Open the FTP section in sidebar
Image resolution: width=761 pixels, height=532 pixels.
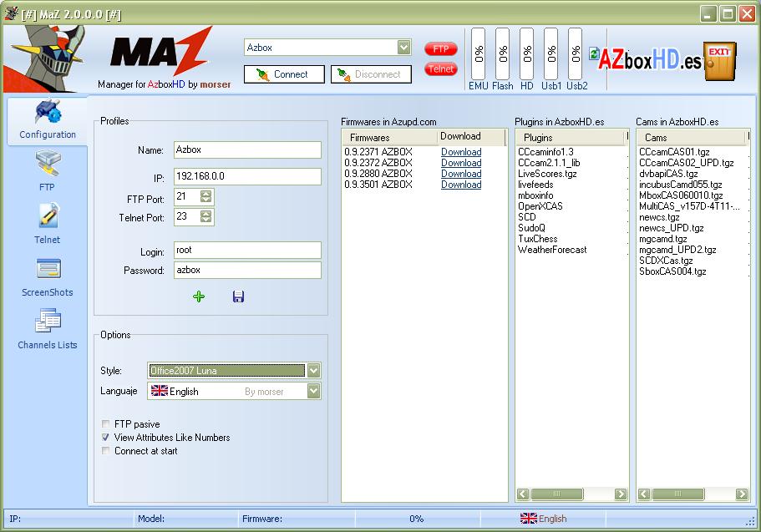(x=47, y=170)
